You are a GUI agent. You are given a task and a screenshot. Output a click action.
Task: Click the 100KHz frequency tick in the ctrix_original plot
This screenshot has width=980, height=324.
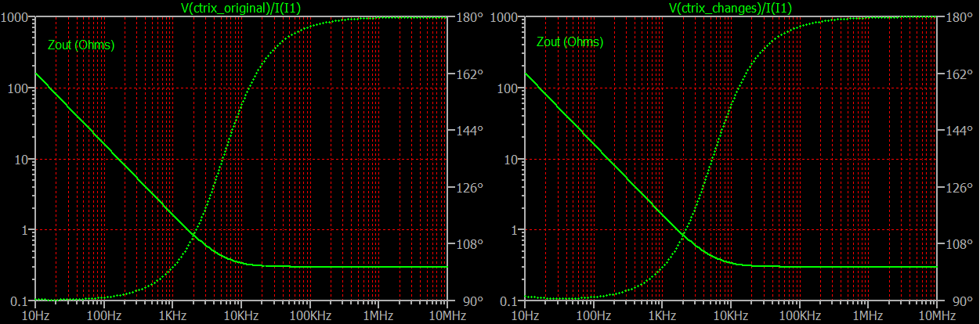(309, 315)
